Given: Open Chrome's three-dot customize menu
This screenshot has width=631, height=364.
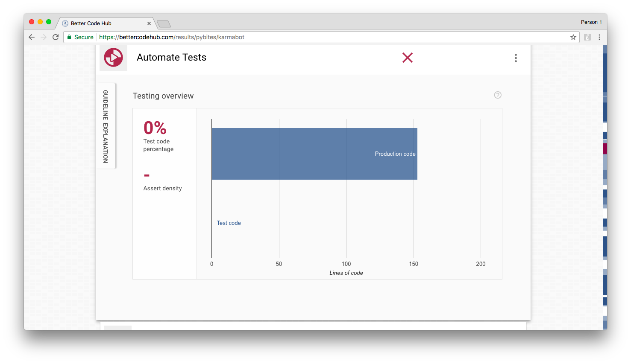Looking at the screenshot, I should [599, 37].
